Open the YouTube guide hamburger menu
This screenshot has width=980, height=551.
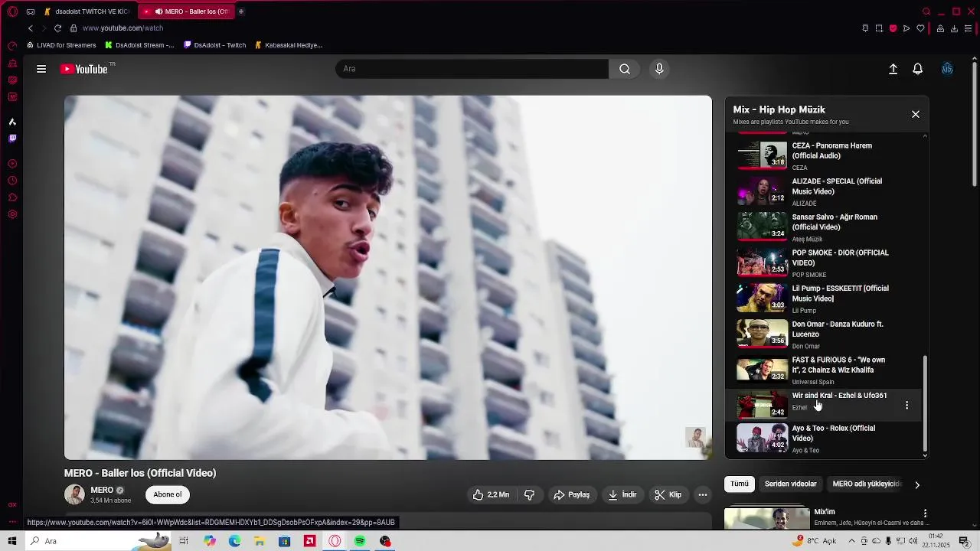41,69
